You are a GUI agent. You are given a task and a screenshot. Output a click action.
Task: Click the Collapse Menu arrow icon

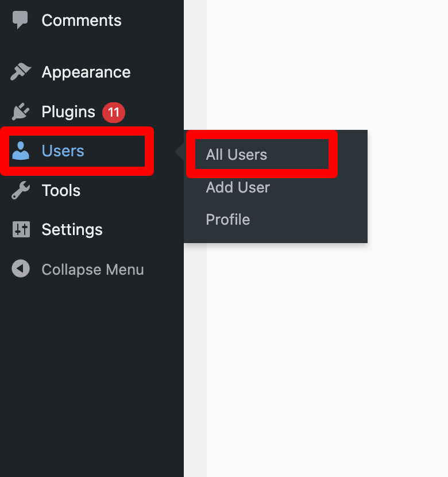[x=21, y=268]
